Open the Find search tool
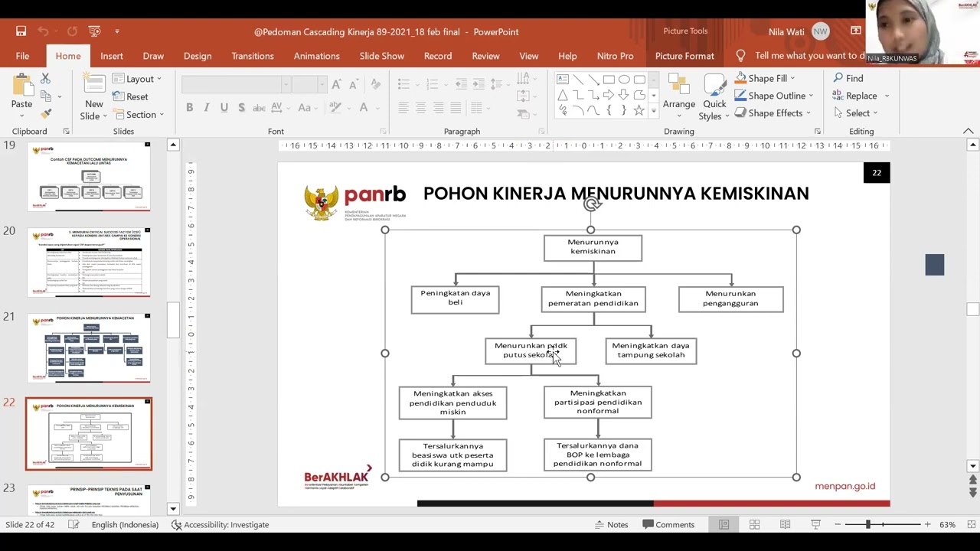Screen dimensions: 980x551 [848, 78]
